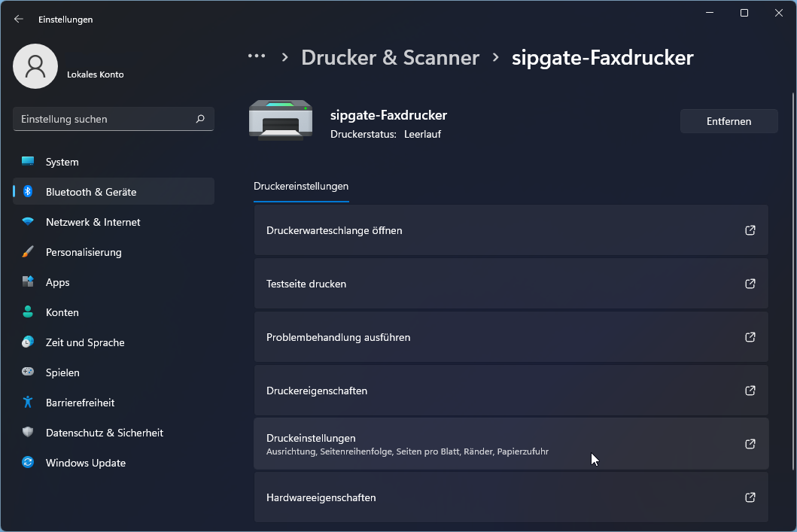Click the back arrow in title bar

(19, 20)
